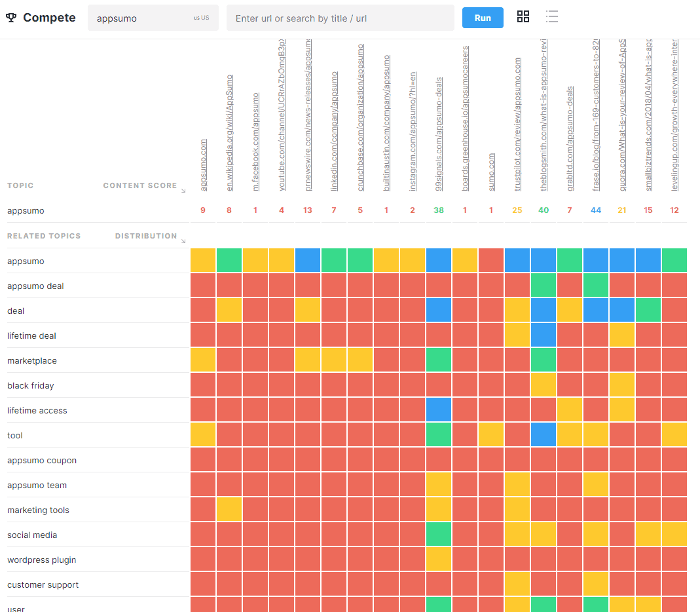
Task: Sort by content score arrow icon
Action: (183, 191)
